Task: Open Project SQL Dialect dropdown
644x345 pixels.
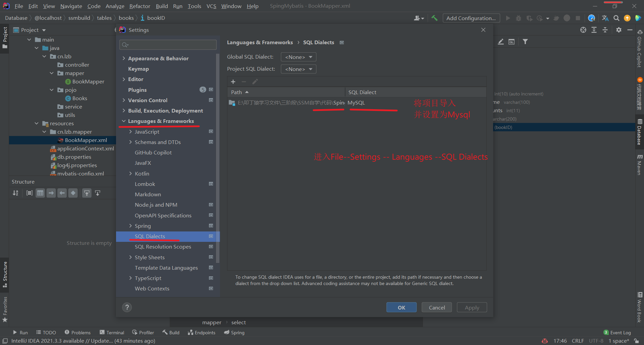Action: pyautogui.click(x=299, y=69)
